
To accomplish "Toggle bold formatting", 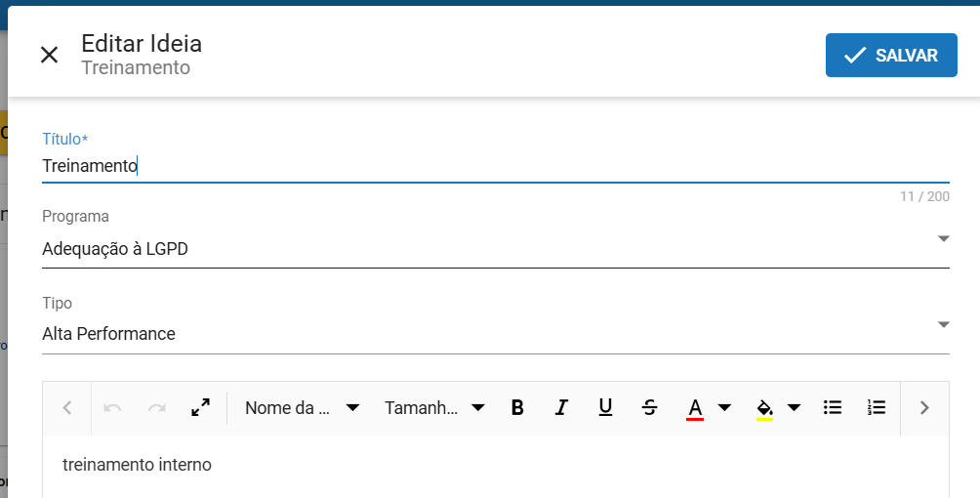I will click(517, 408).
